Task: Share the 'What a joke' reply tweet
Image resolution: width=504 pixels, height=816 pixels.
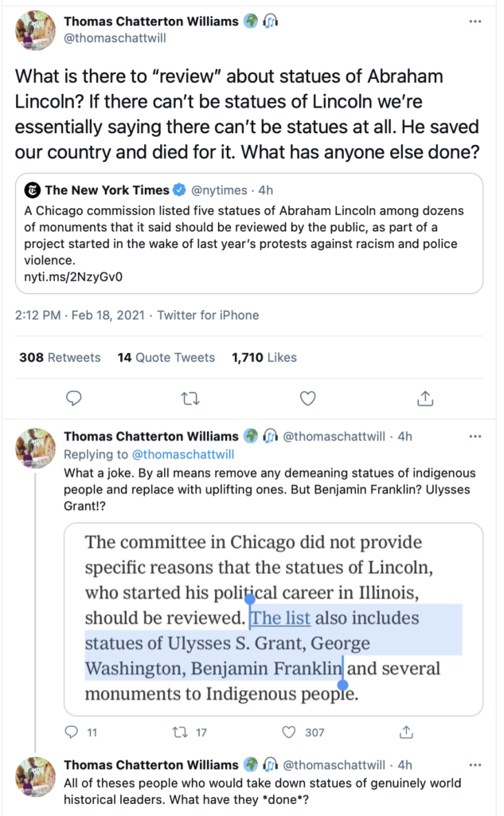Action: coord(406,732)
